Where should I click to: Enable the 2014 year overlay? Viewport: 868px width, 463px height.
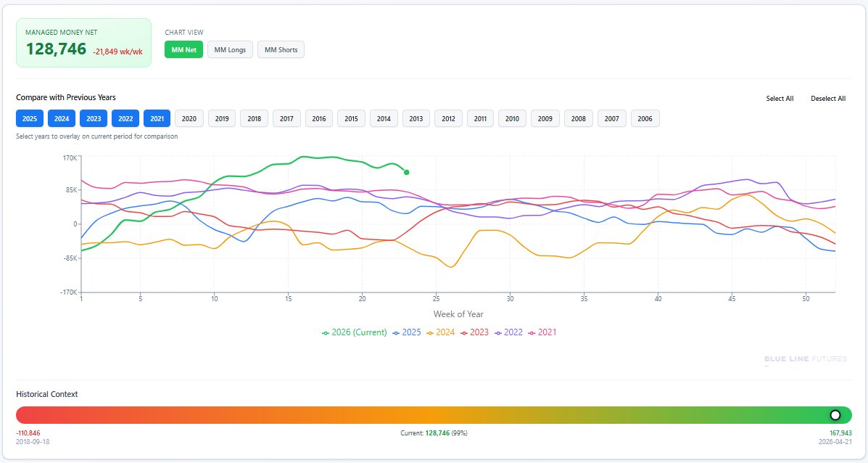click(x=384, y=118)
